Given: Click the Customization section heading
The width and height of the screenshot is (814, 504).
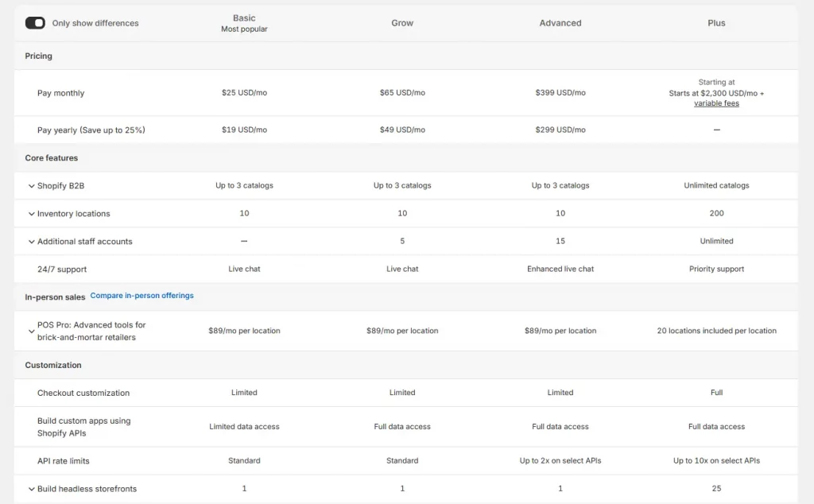Looking at the screenshot, I should click(53, 365).
